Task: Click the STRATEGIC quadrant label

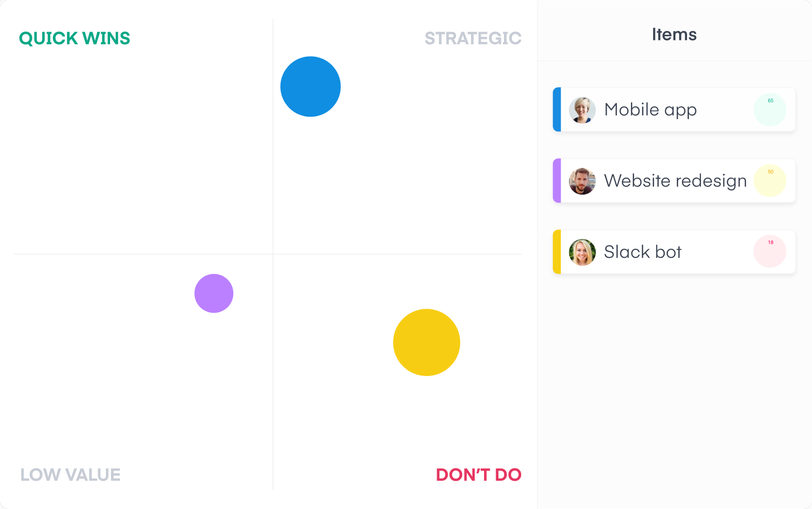Action: [x=473, y=39]
